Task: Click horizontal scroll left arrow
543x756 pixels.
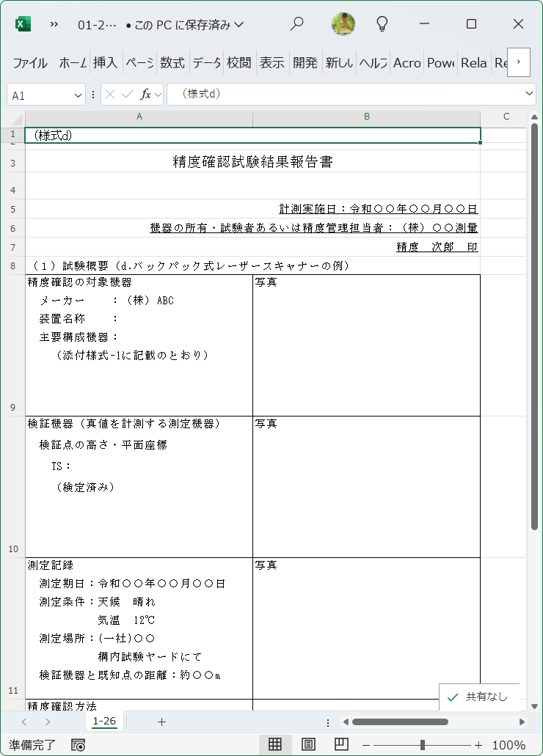Action: point(345,722)
